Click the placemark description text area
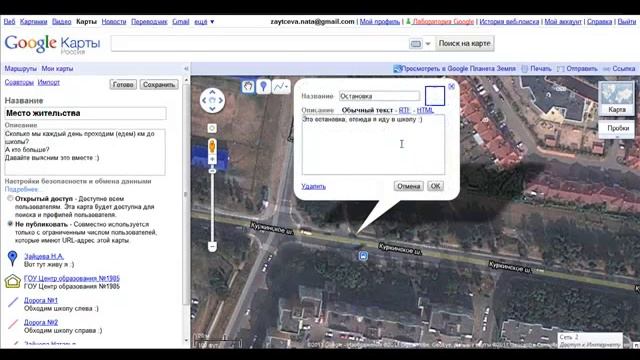Viewport: 640px width, 360px height. click(373, 144)
